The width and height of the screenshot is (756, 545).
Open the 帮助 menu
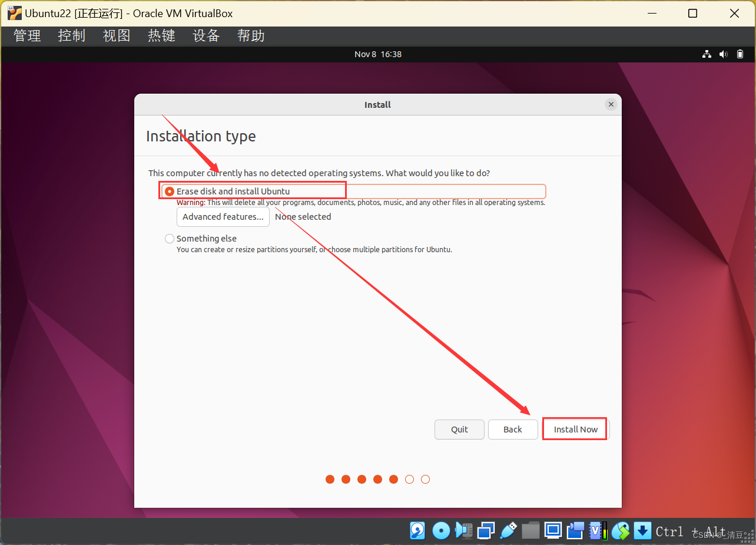pos(251,35)
